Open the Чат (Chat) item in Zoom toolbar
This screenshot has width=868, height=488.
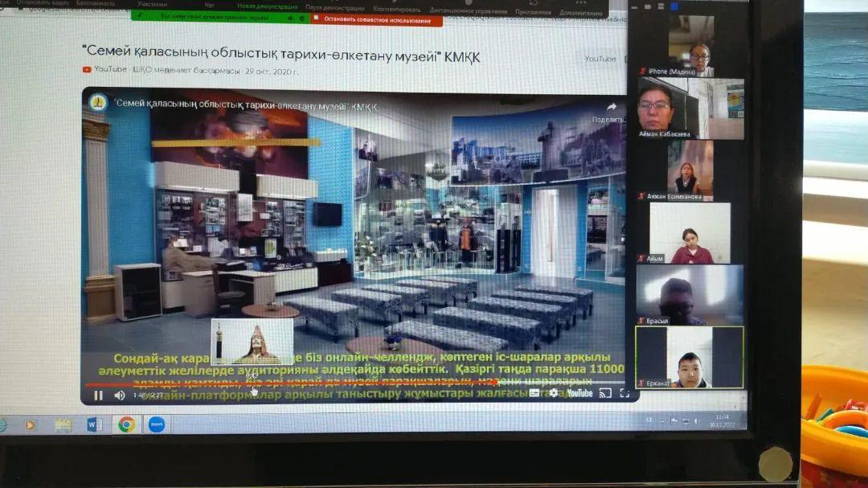coord(209,5)
